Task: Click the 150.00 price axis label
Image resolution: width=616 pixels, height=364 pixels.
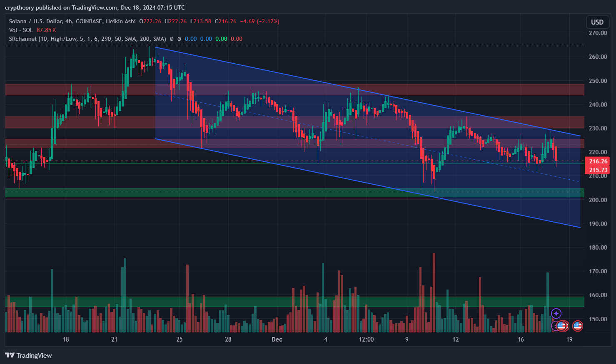Action: point(598,319)
